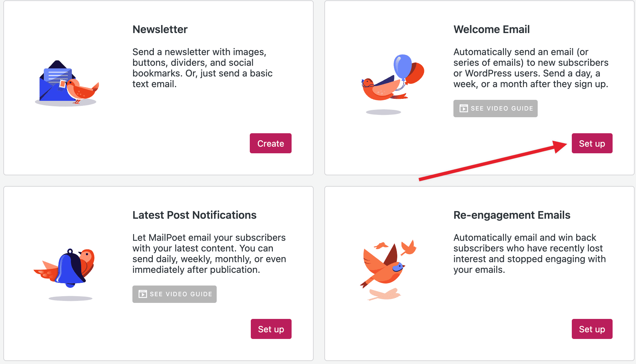The height and width of the screenshot is (364, 636).
Task: Click the Welcome Email description paragraph
Action: (531, 68)
